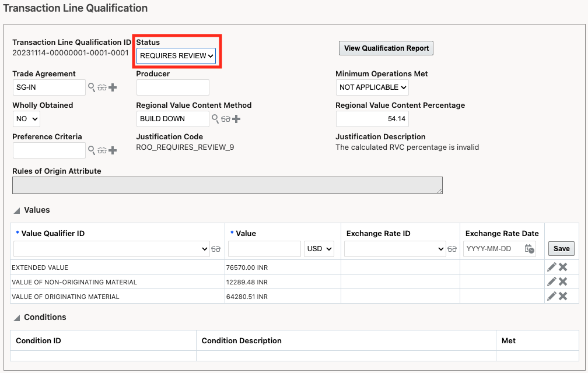Focus the Value amount input field
The height and width of the screenshot is (373, 588).
(264, 249)
